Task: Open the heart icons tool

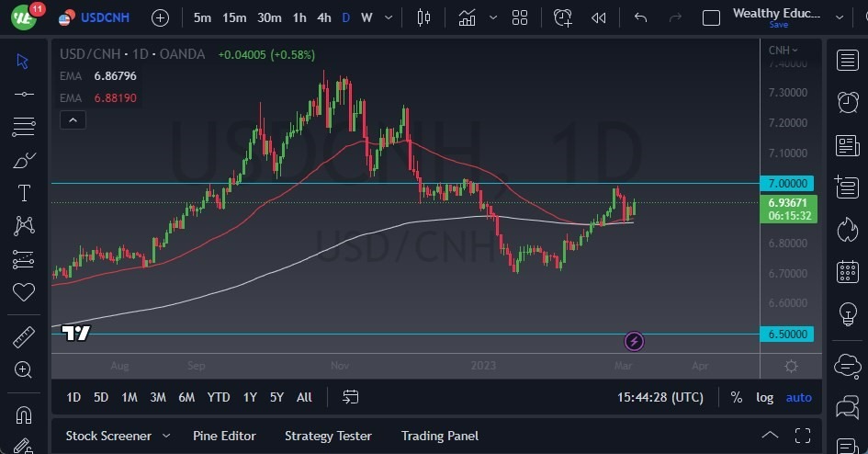Action: [x=24, y=291]
